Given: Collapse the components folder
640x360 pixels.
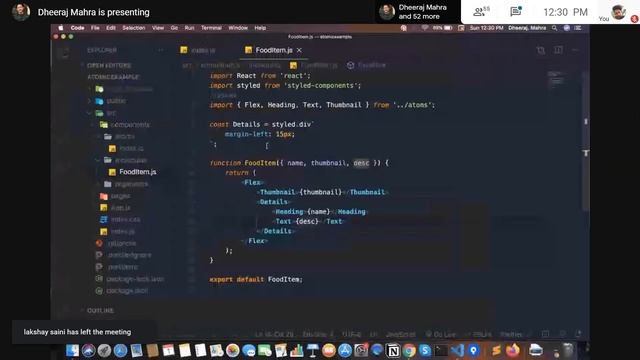Looking at the screenshot, I should point(124,125).
